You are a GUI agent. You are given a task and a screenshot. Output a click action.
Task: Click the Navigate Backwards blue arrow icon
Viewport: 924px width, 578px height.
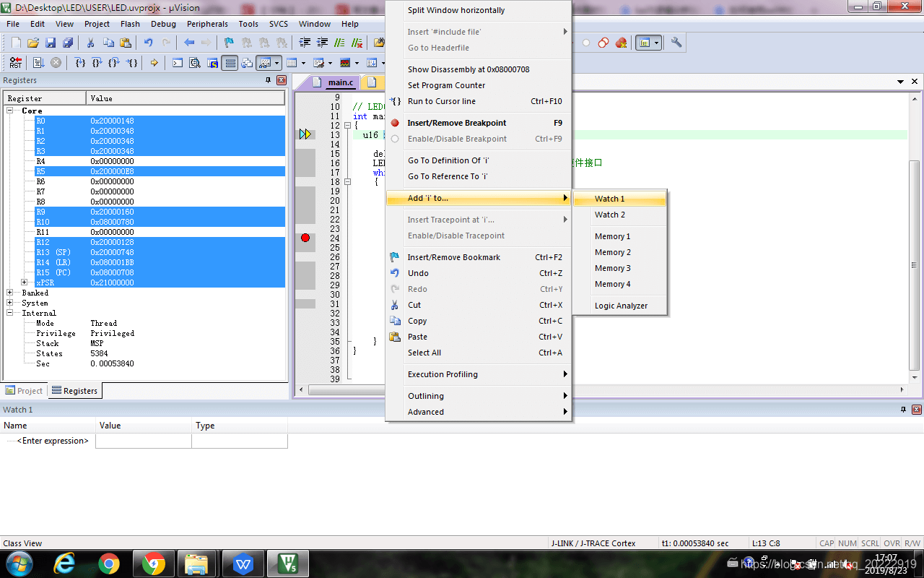tap(189, 43)
